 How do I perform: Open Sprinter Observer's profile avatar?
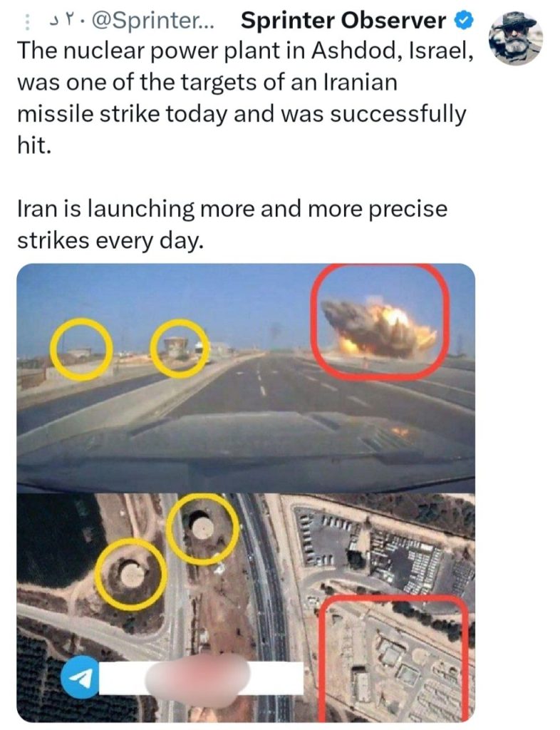click(515, 38)
